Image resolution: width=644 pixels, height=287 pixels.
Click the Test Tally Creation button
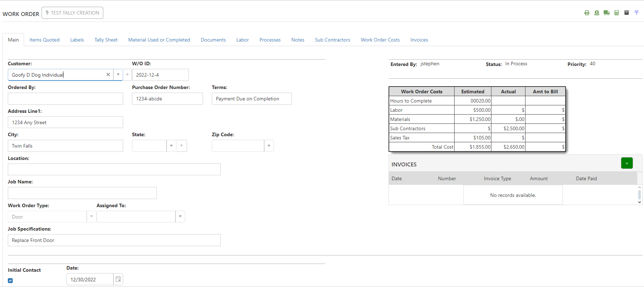(72, 13)
